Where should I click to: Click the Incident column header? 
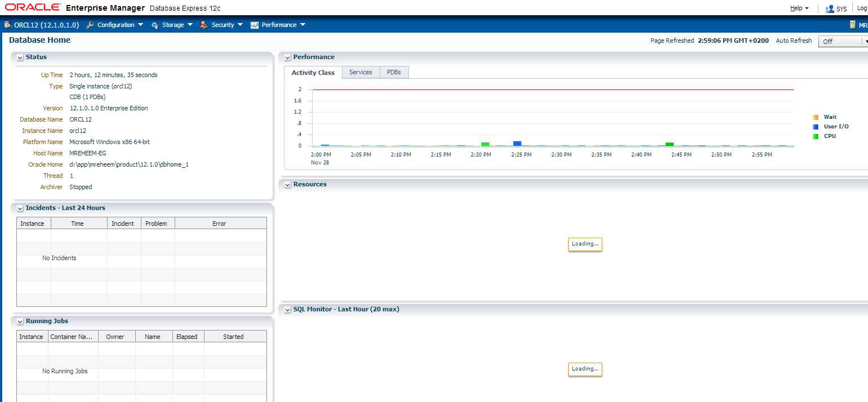[x=124, y=224]
